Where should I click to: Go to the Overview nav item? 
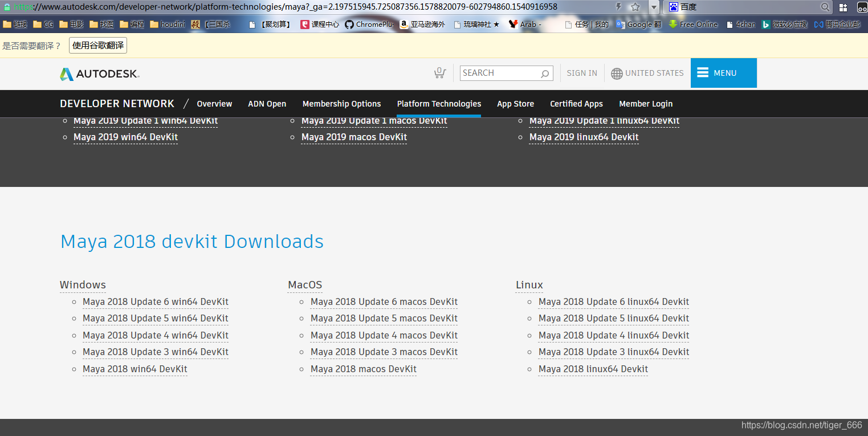click(x=214, y=104)
